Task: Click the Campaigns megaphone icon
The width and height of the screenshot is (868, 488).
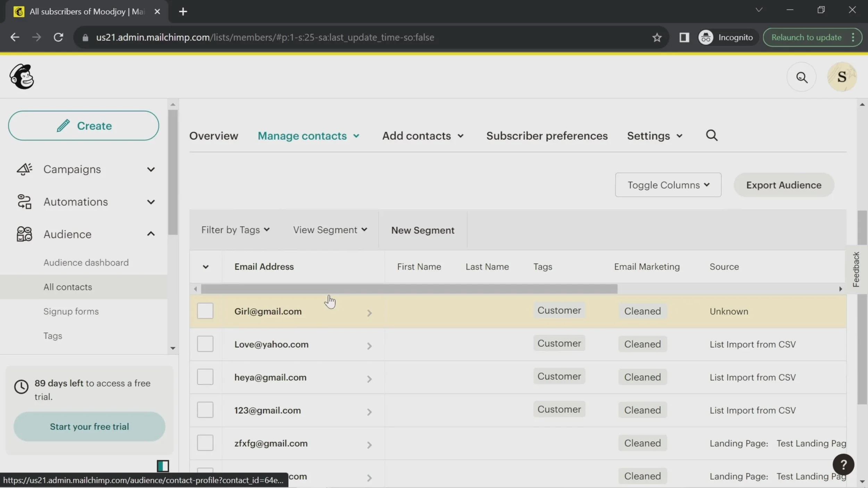Action: pyautogui.click(x=24, y=169)
